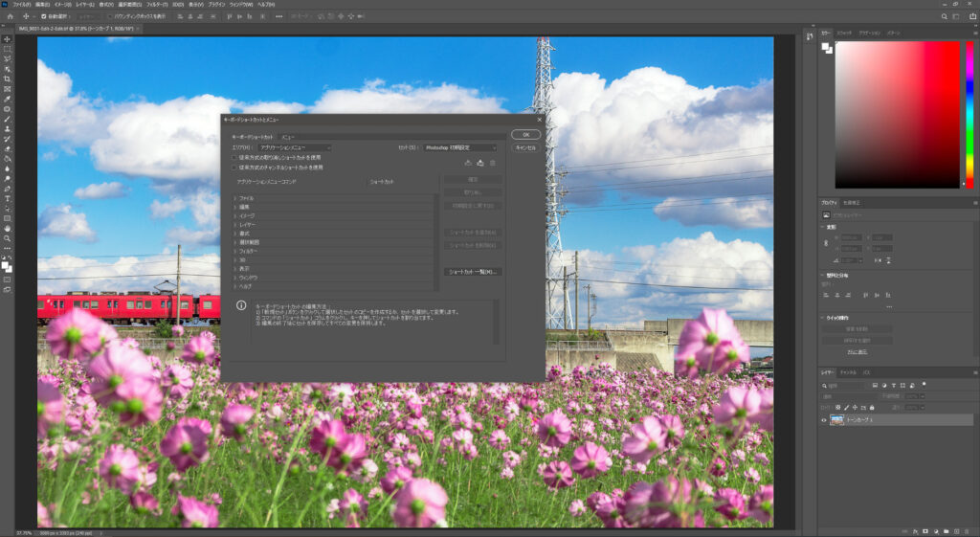Screen dimensions: 980x537
Task: Select the Brush tool
Action: point(7,119)
